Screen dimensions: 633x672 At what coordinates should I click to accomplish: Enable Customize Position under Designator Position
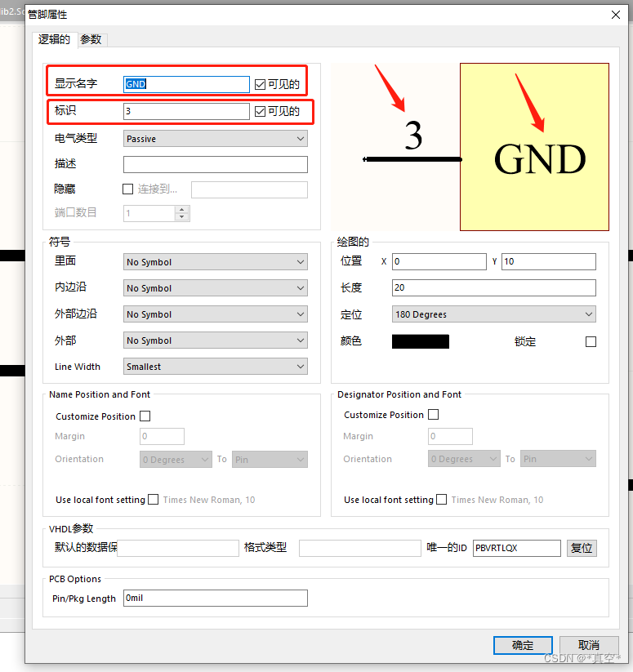433,415
